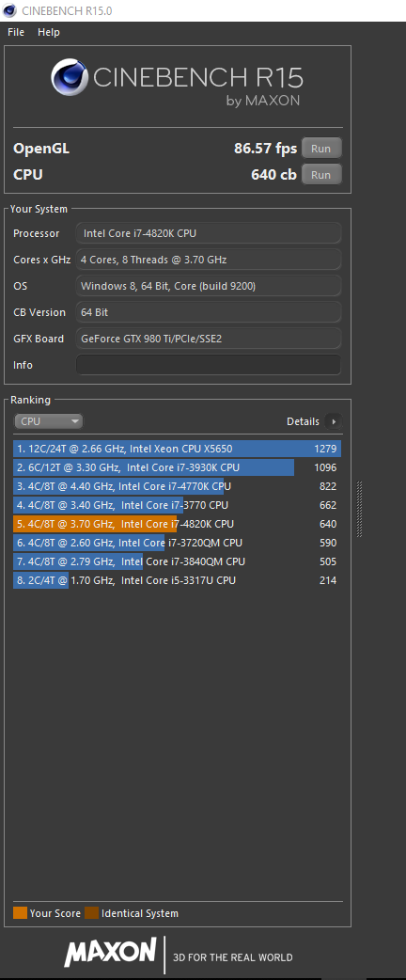Select ranking entry Intel Core i7-3840QM
Image resolution: width=406 pixels, height=980 pixels.
tap(178, 561)
